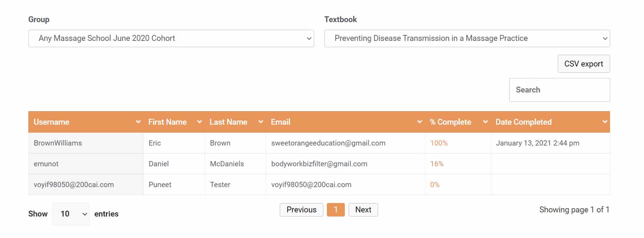Click the sweetorangeeducation@gmail.com email cell
This screenshot has height=238, width=644.
(328, 143)
